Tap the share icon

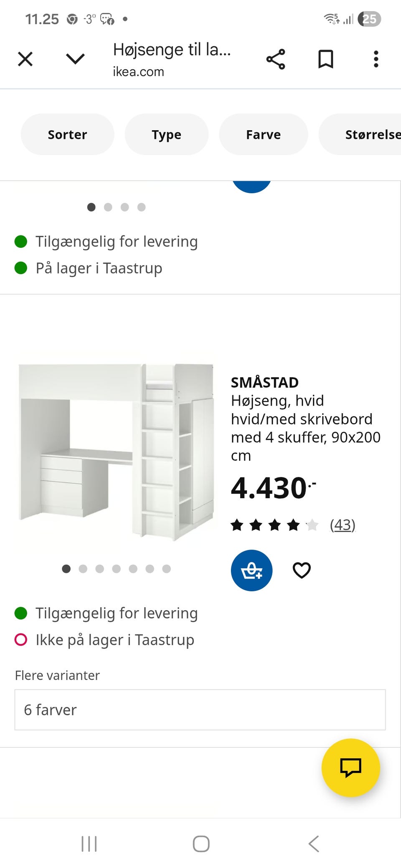(x=276, y=59)
